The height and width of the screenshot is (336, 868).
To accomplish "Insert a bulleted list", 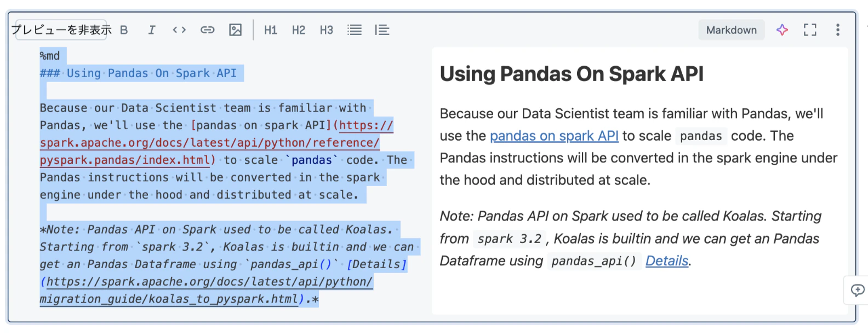I will (355, 30).
